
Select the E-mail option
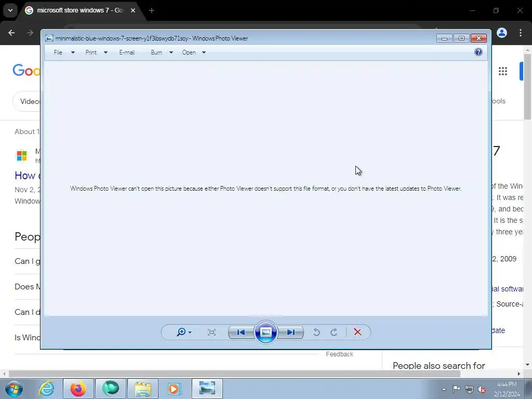pyautogui.click(x=127, y=52)
